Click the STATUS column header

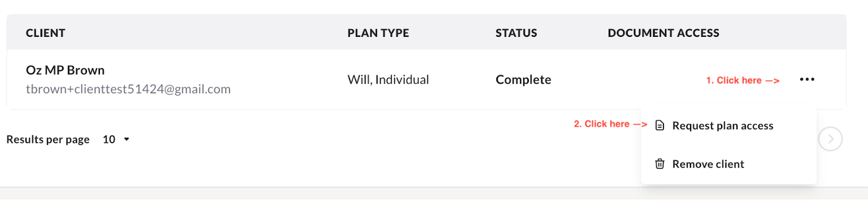(x=516, y=33)
